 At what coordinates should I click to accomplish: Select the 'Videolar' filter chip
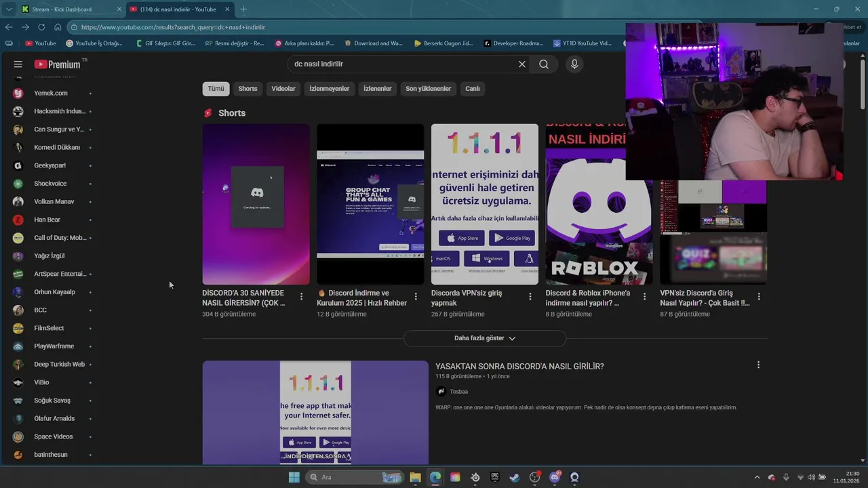click(x=283, y=89)
